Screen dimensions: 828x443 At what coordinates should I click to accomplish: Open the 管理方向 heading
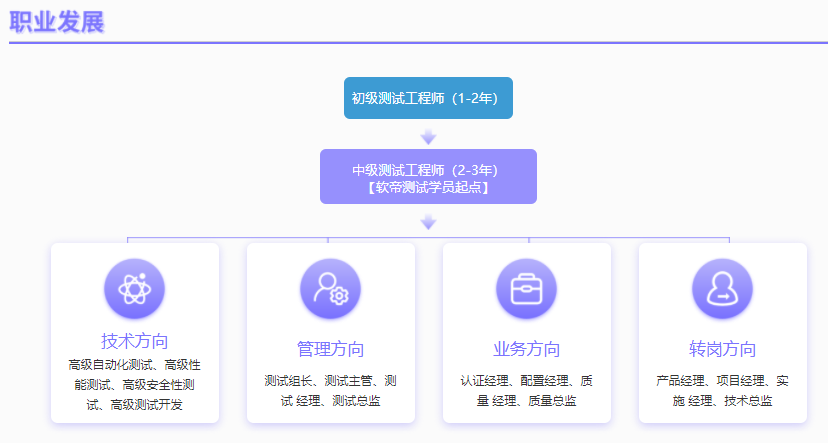330,349
